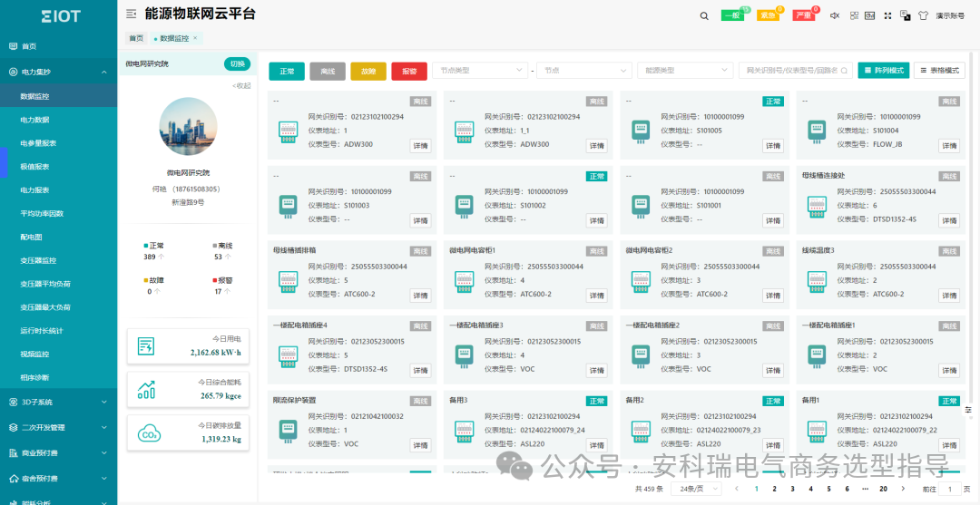Viewport: 980px width, 505px height.
Task: Expand the 3D子系统 sidebar section
Action: (x=58, y=402)
